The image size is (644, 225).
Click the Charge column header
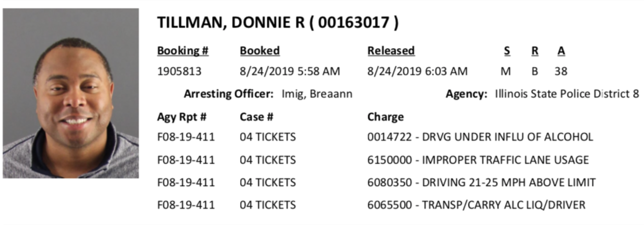pos(385,117)
